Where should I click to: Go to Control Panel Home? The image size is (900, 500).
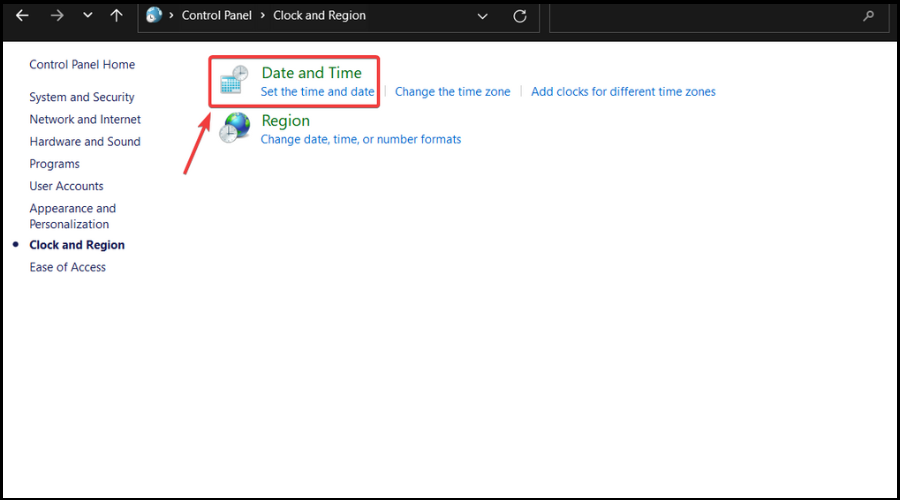(x=82, y=64)
